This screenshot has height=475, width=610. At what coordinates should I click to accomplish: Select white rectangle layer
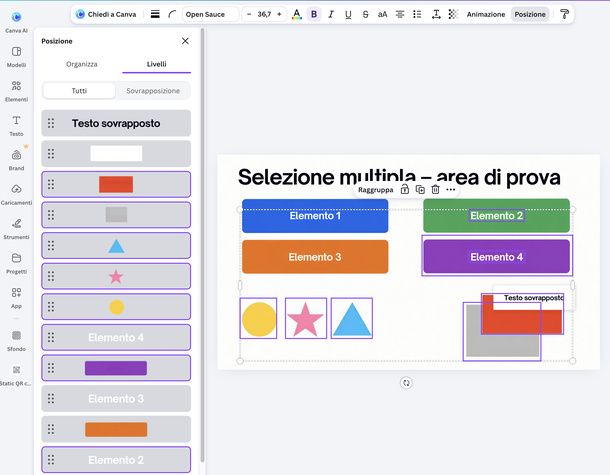(116, 154)
